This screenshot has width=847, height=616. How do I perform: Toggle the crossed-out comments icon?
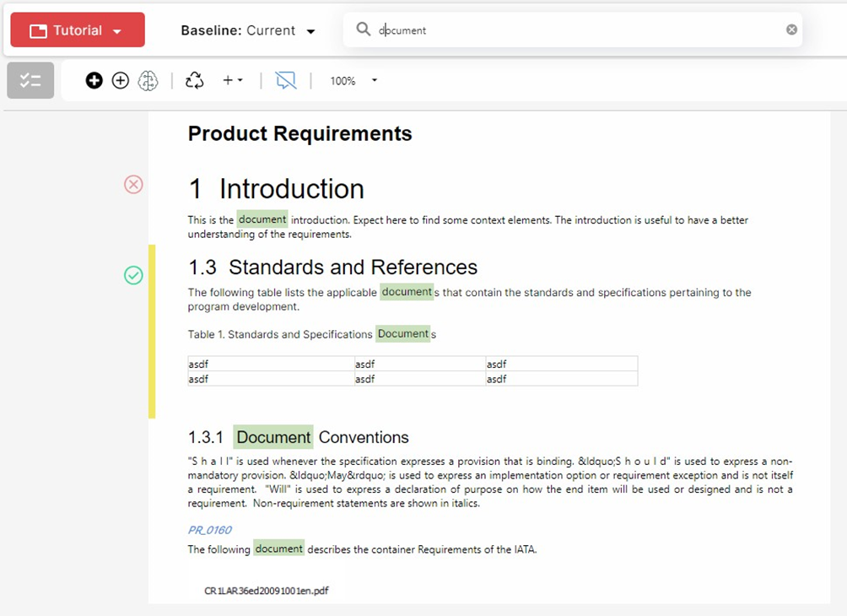point(286,81)
